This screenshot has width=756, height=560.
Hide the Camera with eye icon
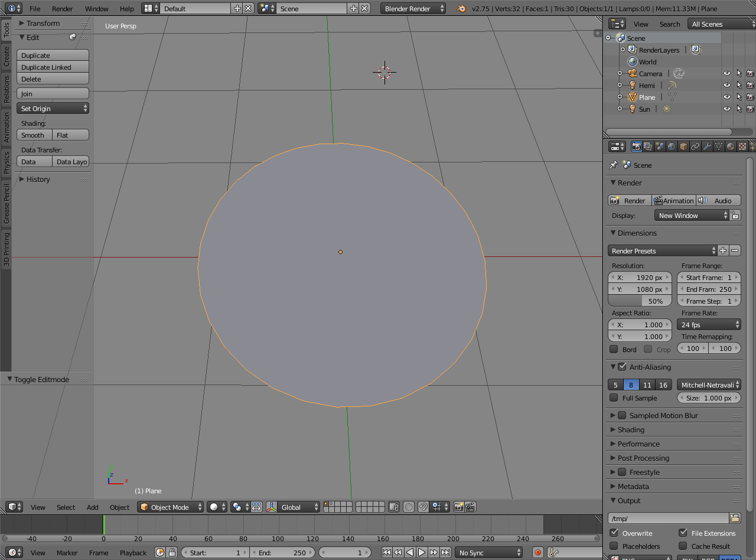727,73
